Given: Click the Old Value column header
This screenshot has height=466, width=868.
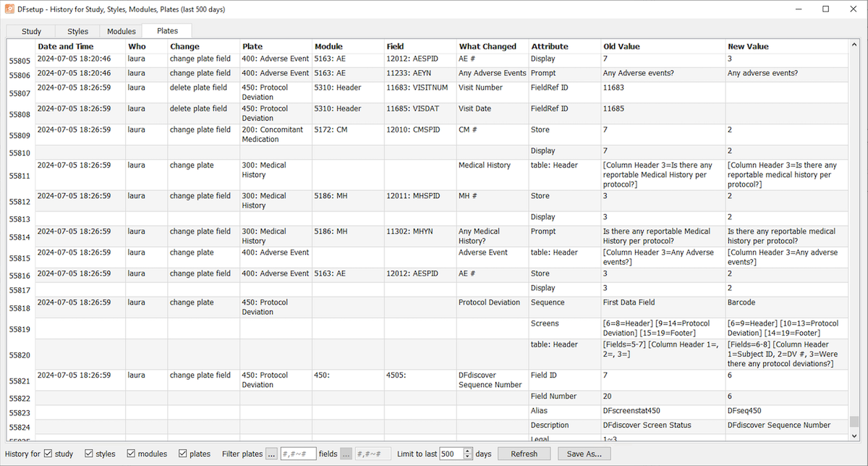Looking at the screenshot, I should [663, 46].
